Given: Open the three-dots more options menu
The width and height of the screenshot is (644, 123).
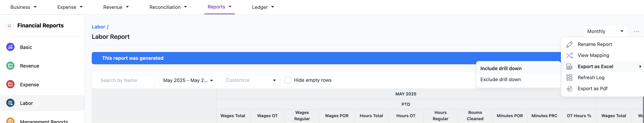Looking at the screenshot, I should pos(636,32).
